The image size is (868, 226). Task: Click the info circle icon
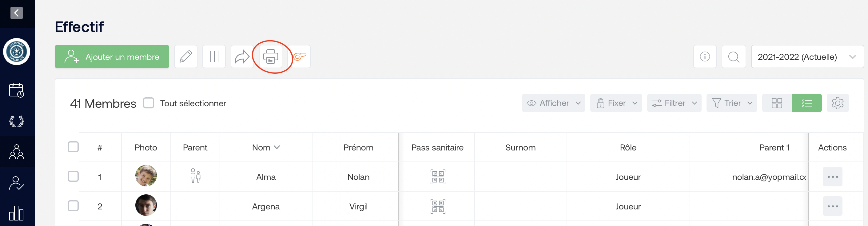click(705, 56)
